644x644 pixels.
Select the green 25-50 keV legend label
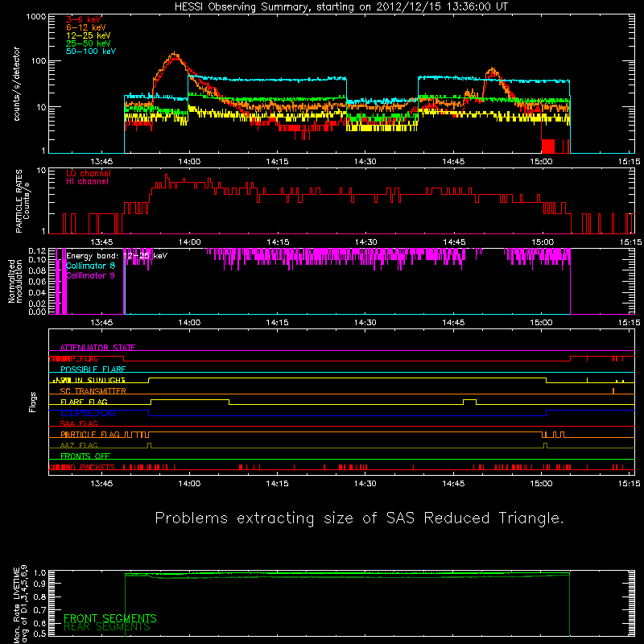[89, 43]
